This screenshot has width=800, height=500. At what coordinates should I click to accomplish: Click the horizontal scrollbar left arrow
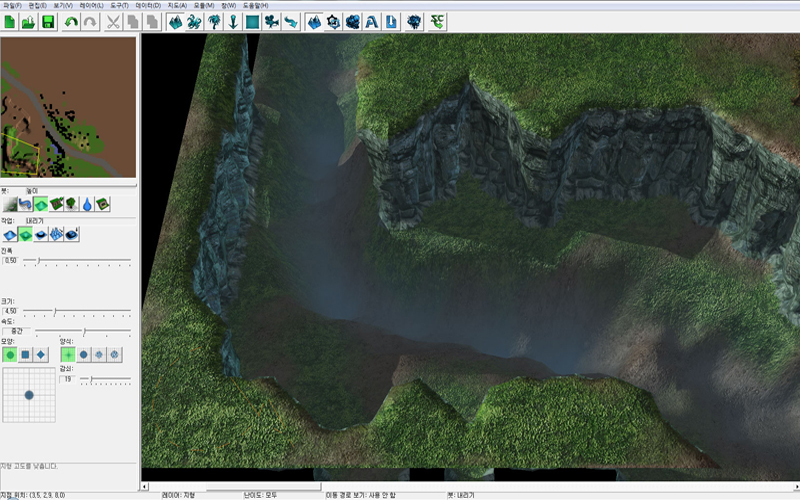pyautogui.click(x=145, y=486)
